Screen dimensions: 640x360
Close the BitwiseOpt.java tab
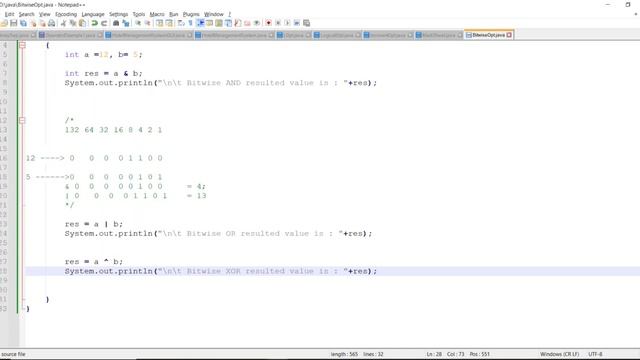pyautogui.click(x=509, y=35)
